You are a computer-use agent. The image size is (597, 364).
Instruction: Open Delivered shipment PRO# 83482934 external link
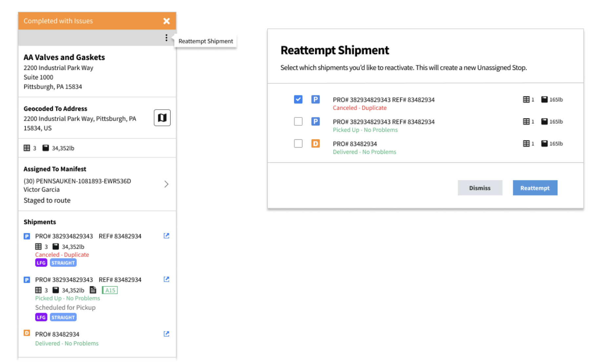[166, 334]
